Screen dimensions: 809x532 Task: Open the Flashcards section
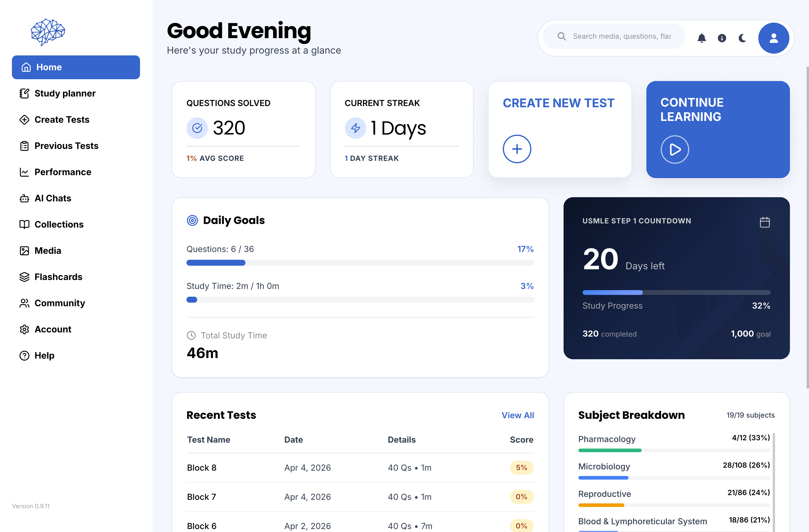coord(58,277)
